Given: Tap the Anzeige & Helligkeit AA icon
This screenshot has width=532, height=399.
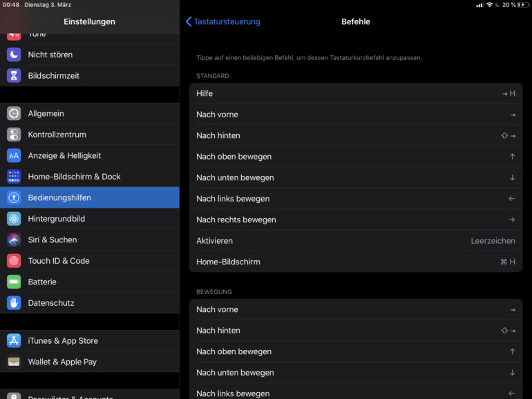Looking at the screenshot, I should point(14,156).
